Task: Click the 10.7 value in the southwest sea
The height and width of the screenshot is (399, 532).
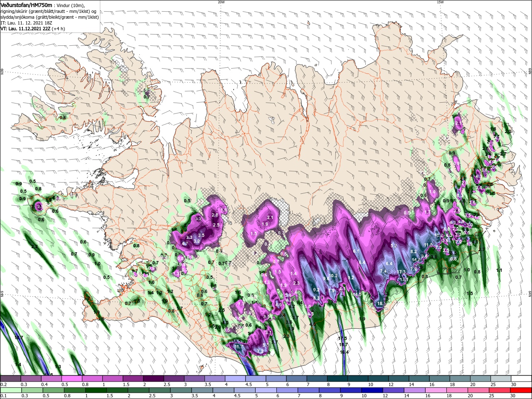Action: coord(18,337)
